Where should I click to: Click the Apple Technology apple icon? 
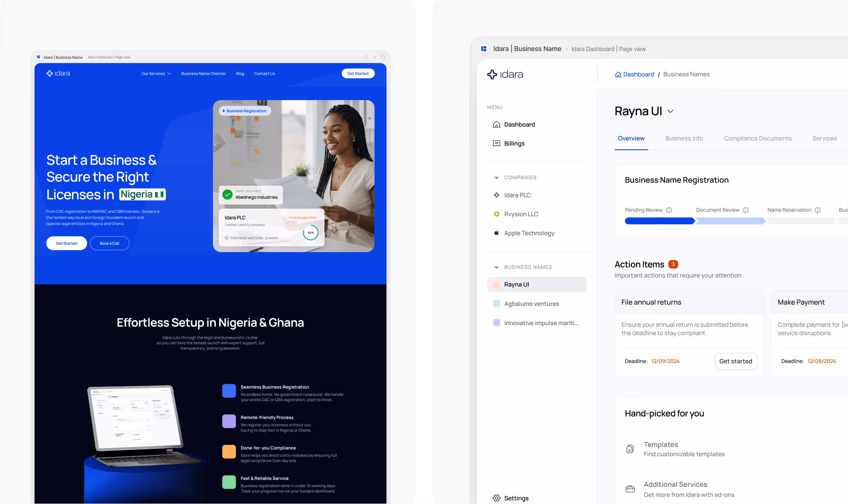coord(496,233)
